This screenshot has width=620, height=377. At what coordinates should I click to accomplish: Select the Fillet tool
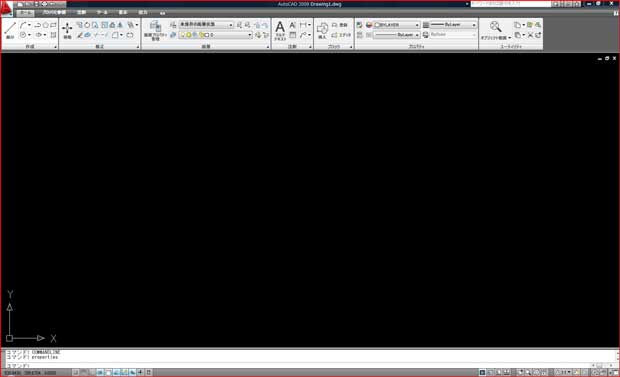(115, 35)
